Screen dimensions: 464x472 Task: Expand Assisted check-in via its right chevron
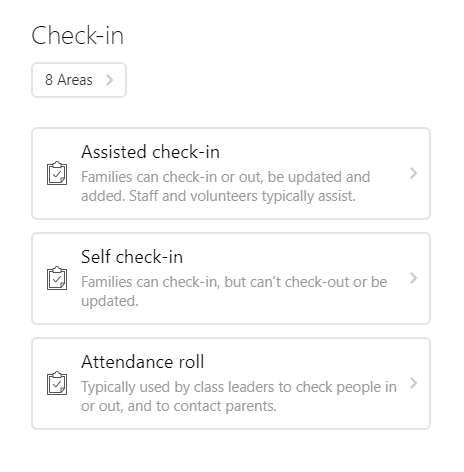click(x=413, y=173)
